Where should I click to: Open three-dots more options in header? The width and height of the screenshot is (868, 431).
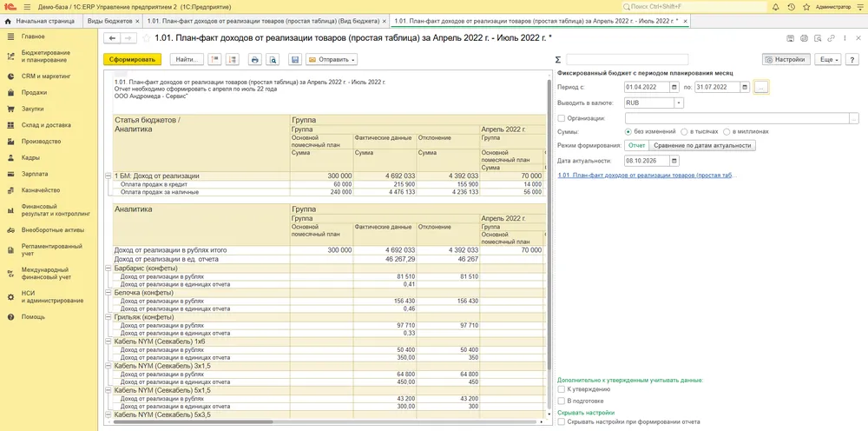[x=845, y=38]
